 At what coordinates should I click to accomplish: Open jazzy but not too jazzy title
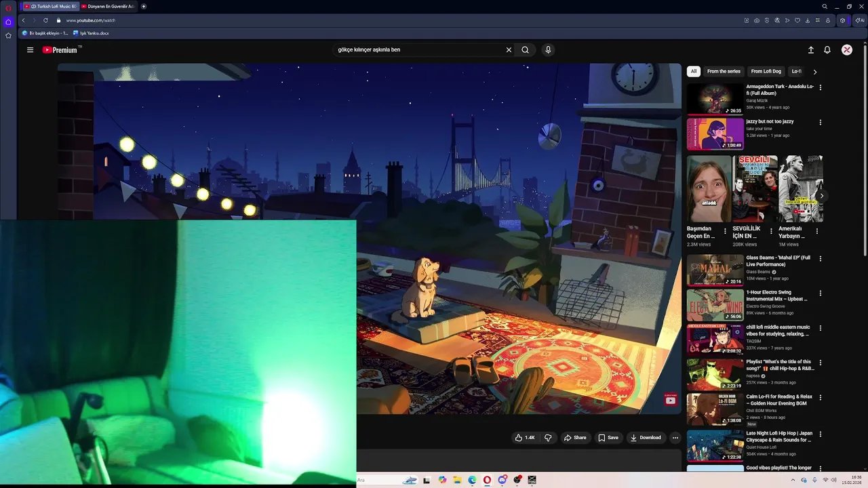[770, 121]
